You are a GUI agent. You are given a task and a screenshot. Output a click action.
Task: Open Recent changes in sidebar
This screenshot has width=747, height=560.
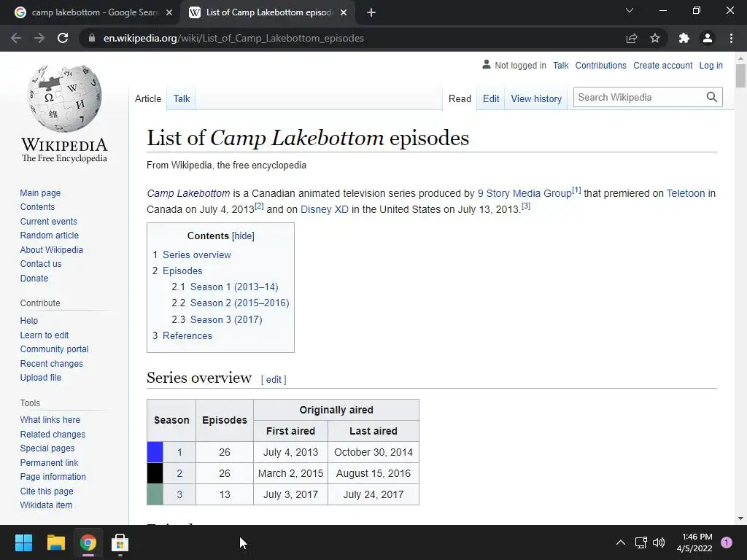point(52,363)
